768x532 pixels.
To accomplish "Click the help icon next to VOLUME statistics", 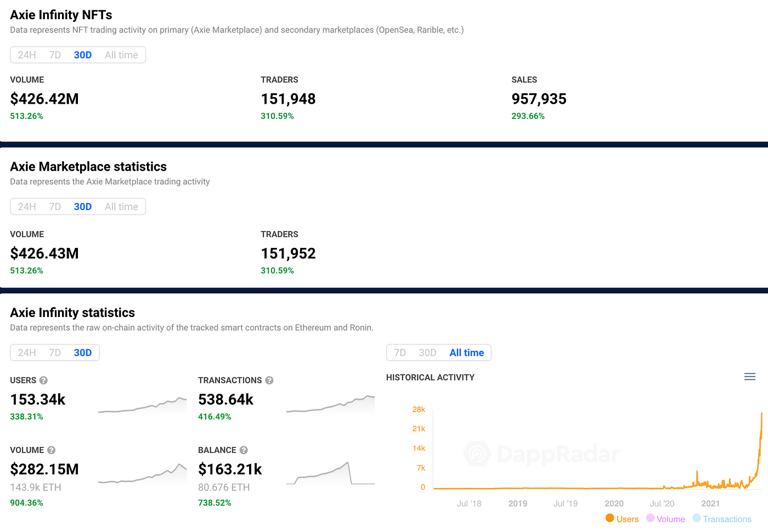I will 51,450.
